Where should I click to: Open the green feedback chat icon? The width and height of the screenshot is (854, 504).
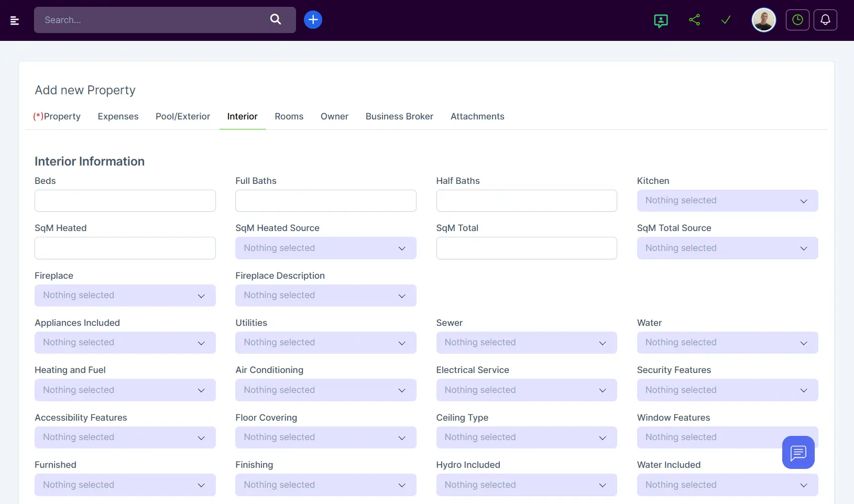coord(661,20)
